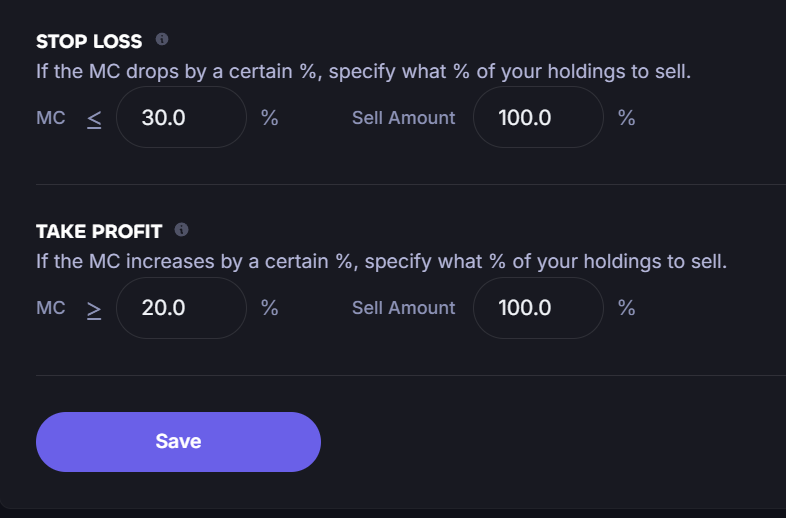Click the less-than-or-equal symbol in Stop Loss
The width and height of the screenshot is (786, 518).
(94, 118)
